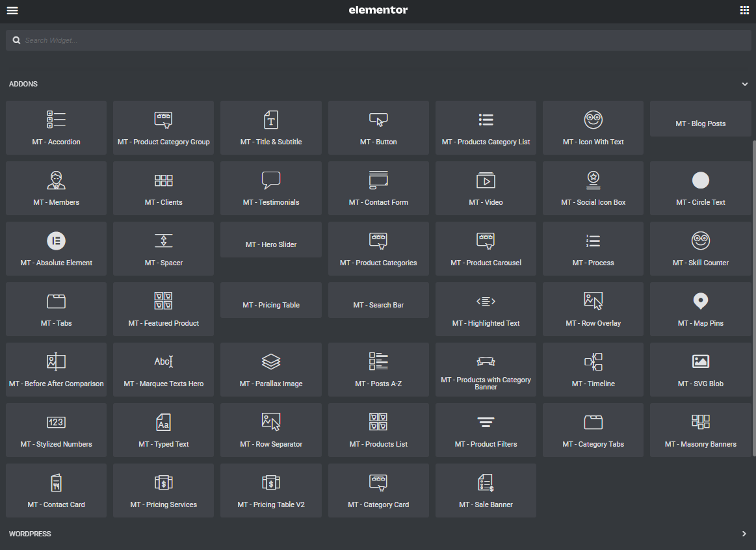Choose the MT - Contact Card icon
Viewport: 756px width, 550px height.
tap(57, 482)
